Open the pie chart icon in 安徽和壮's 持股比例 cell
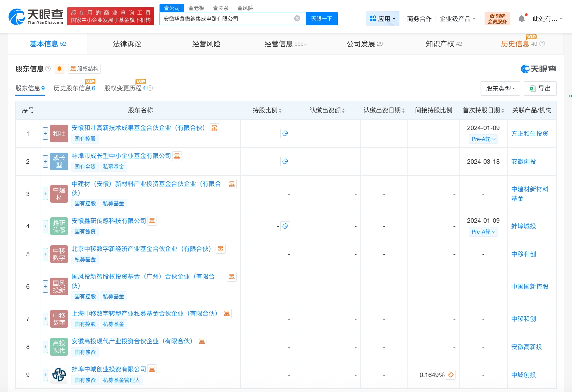This screenshot has height=392, width=572. coord(285,133)
